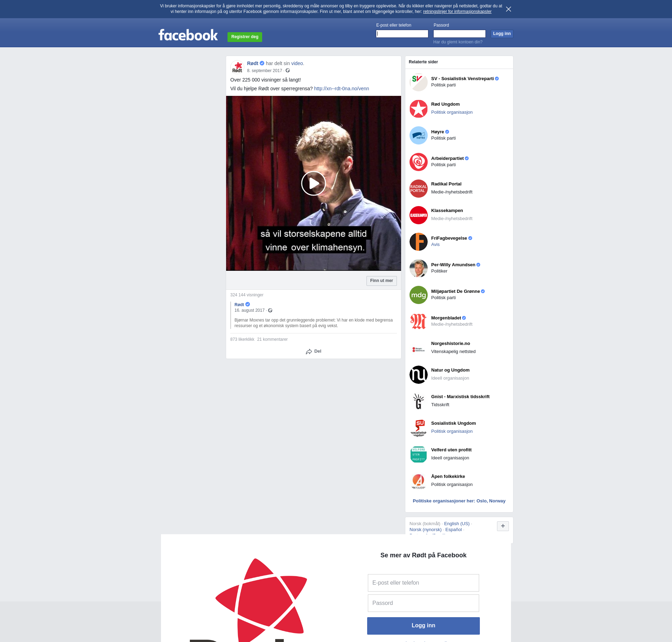The image size is (672, 642).
Task: Click Har du glemt kontoen din link
Action: 457,42
